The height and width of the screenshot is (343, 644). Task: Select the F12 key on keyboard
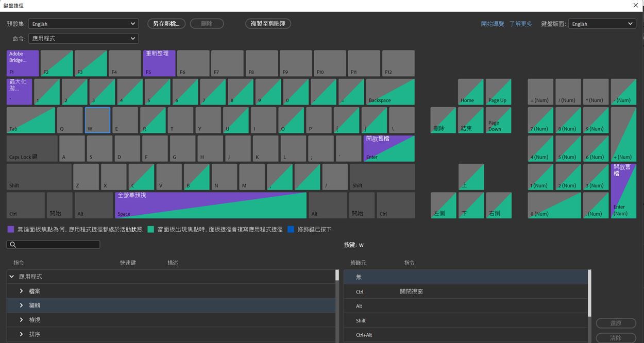click(398, 63)
